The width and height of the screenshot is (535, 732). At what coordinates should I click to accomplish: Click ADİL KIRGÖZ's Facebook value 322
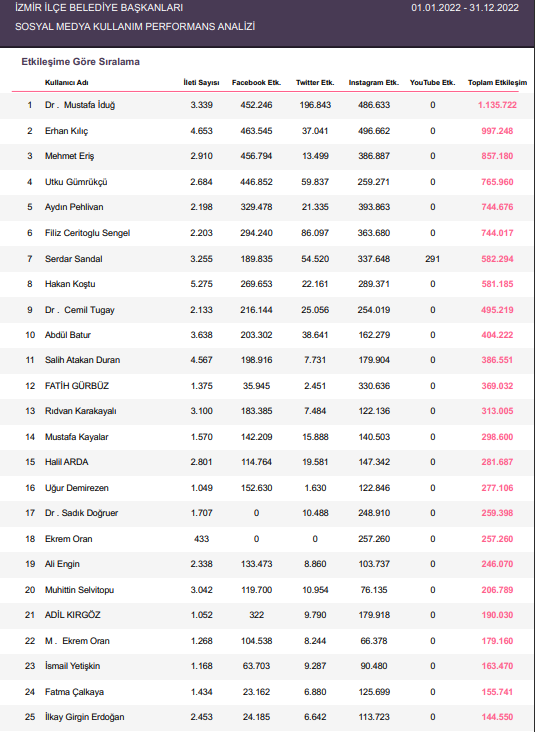256,615
